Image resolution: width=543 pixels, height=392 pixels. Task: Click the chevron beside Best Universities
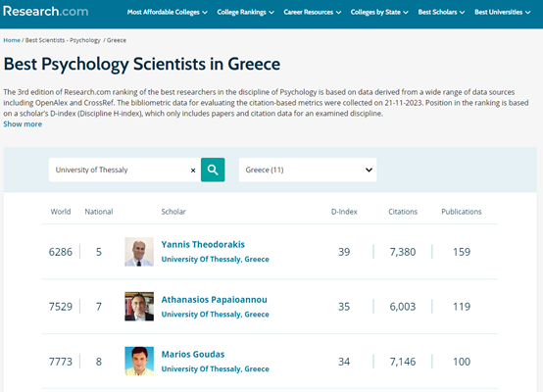tap(527, 13)
